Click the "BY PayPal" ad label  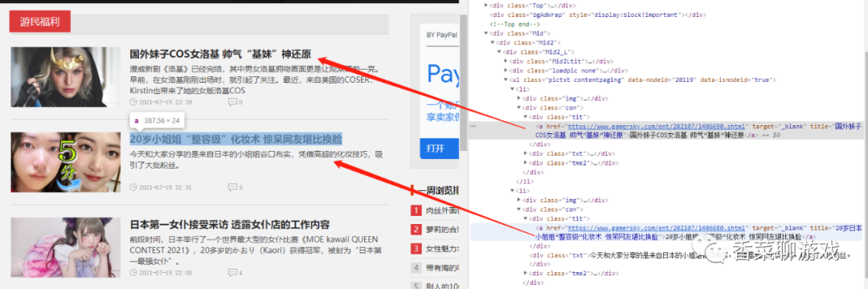[x=442, y=35]
